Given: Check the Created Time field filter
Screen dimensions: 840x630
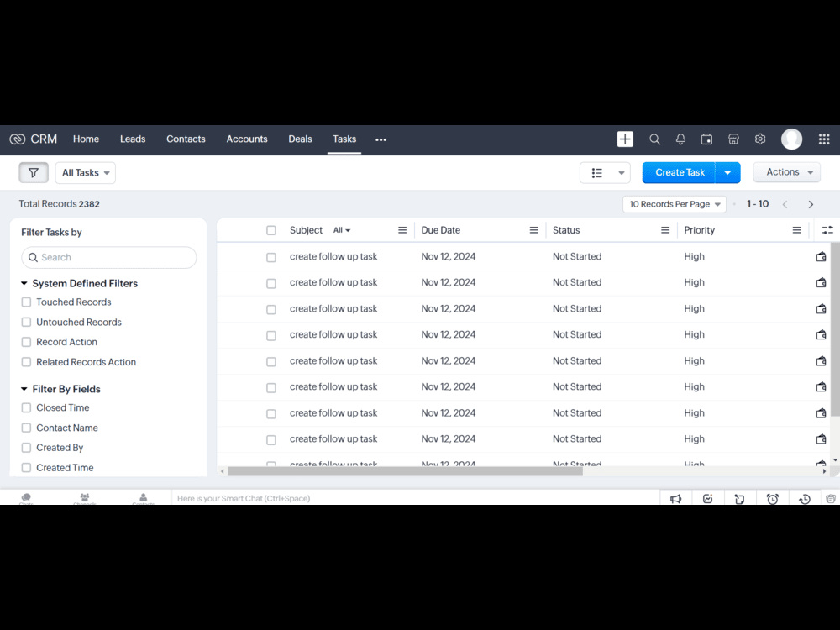Looking at the screenshot, I should click(26, 468).
